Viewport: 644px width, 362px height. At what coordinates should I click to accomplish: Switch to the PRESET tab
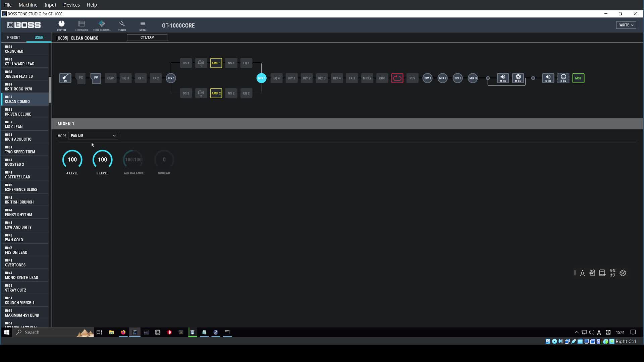point(14,38)
